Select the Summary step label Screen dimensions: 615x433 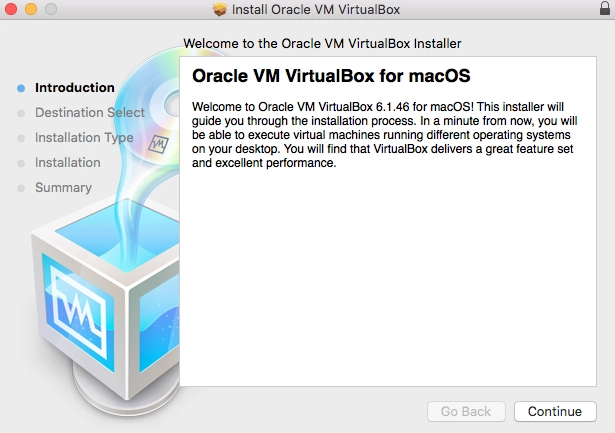click(63, 188)
